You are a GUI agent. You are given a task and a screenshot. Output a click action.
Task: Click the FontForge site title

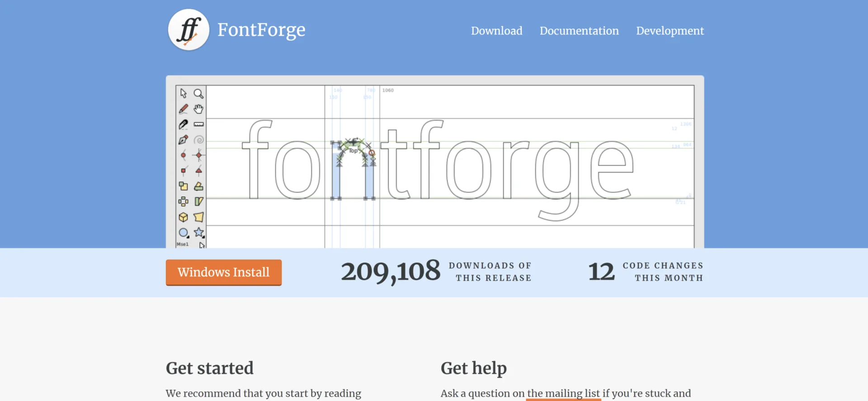261,30
